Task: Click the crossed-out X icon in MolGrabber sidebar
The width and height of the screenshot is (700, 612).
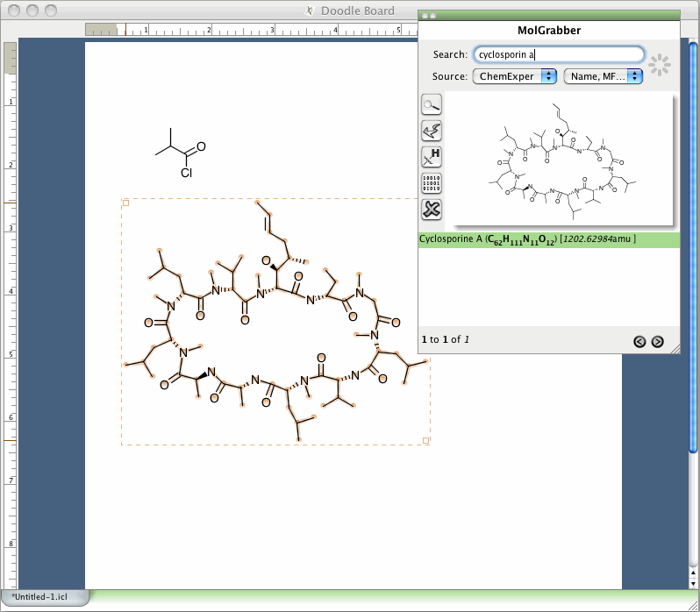Action: pyautogui.click(x=432, y=210)
